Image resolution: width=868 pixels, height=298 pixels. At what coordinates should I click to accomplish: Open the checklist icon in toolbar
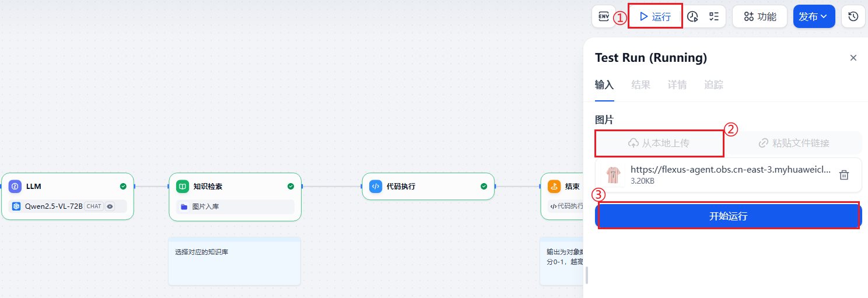[x=713, y=16]
